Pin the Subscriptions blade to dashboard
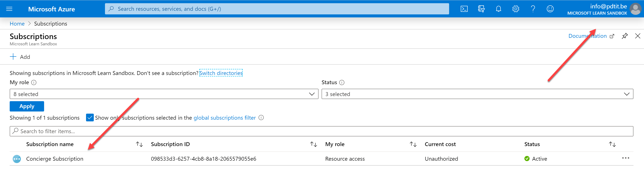 pos(624,36)
